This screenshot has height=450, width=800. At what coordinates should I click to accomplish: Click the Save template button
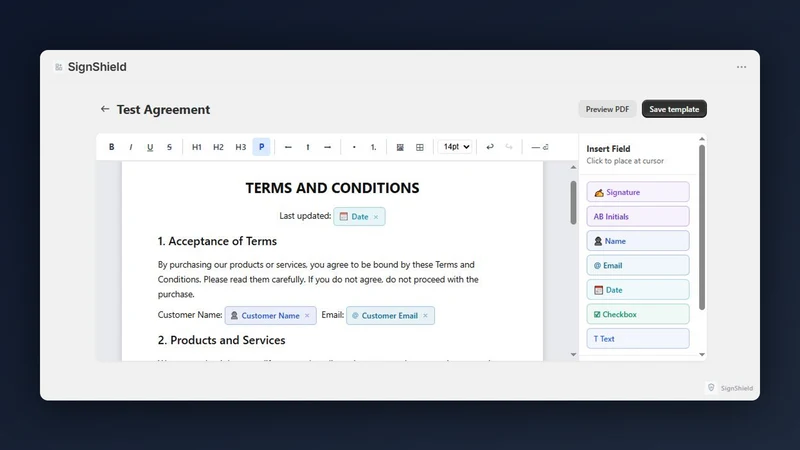[x=674, y=109]
